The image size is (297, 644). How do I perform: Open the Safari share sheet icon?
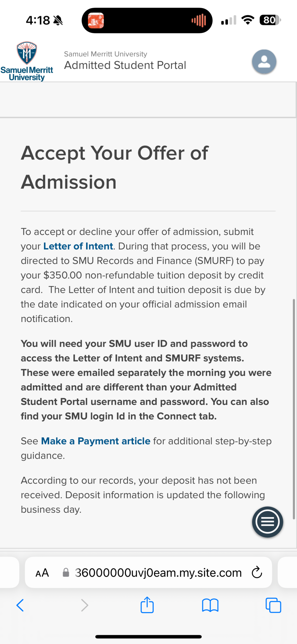point(147,604)
